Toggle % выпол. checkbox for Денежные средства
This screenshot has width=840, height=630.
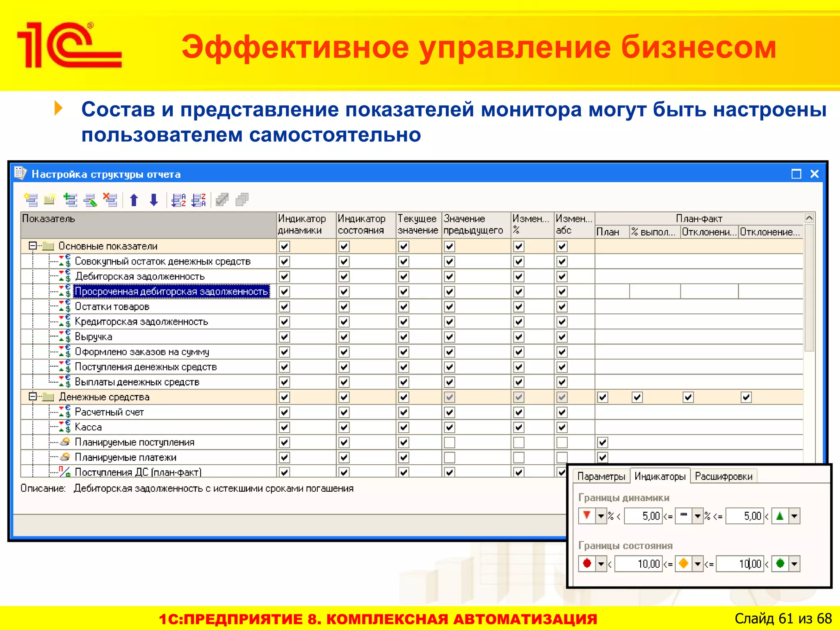(637, 397)
